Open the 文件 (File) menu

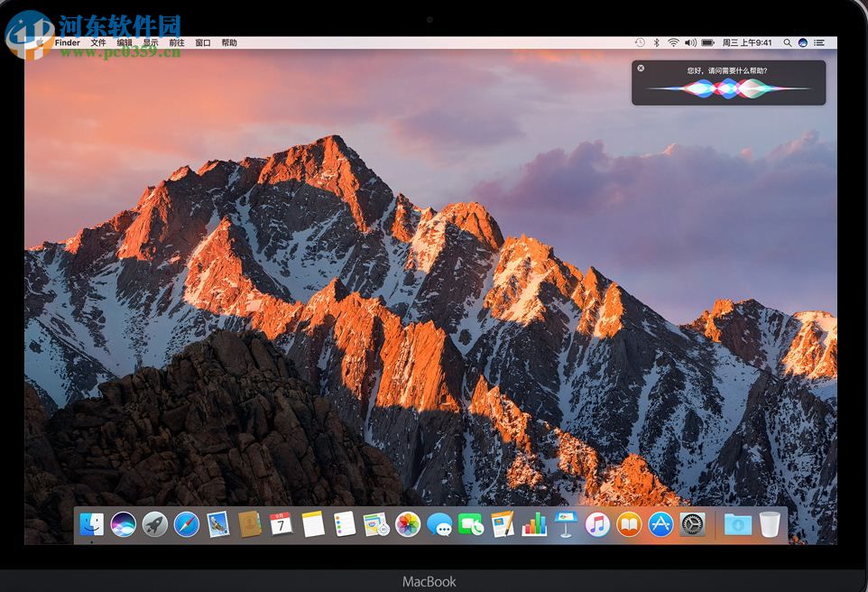coord(98,42)
